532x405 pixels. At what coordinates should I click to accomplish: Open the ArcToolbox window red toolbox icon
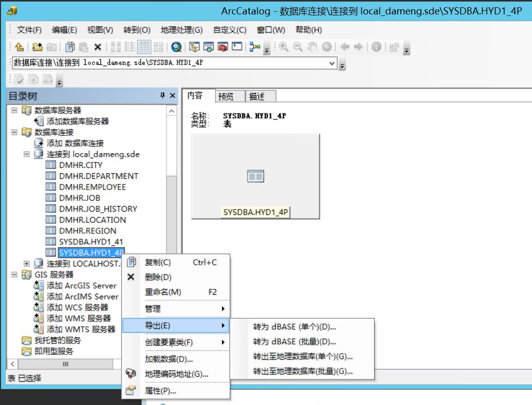(x=223, y=47)
